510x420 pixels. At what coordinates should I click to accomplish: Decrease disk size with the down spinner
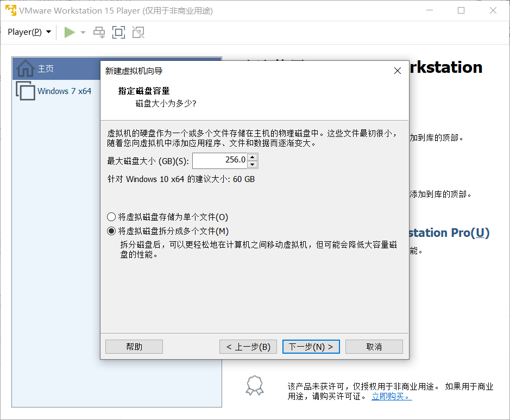(x=253, y=164)
